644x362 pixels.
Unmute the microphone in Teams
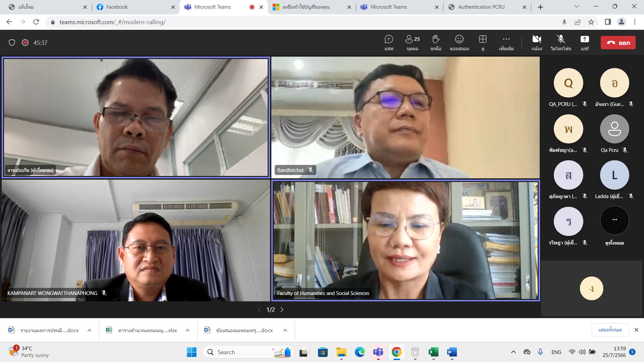[x=561, y=43]
